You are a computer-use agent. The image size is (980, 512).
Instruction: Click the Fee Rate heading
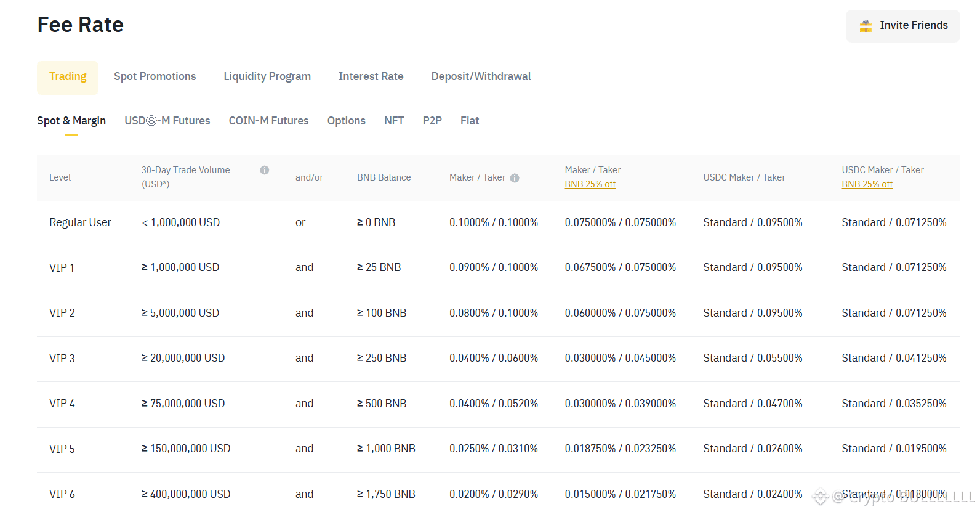coord(81,25)
